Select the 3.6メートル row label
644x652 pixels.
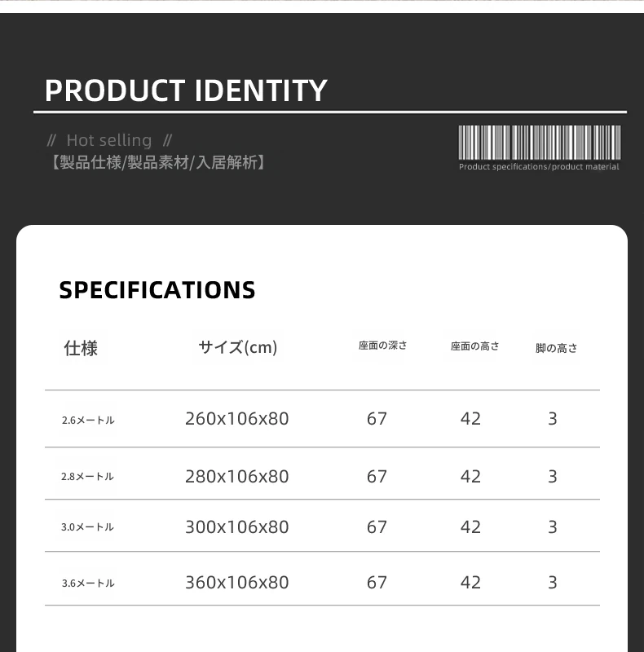click(88, 584)
